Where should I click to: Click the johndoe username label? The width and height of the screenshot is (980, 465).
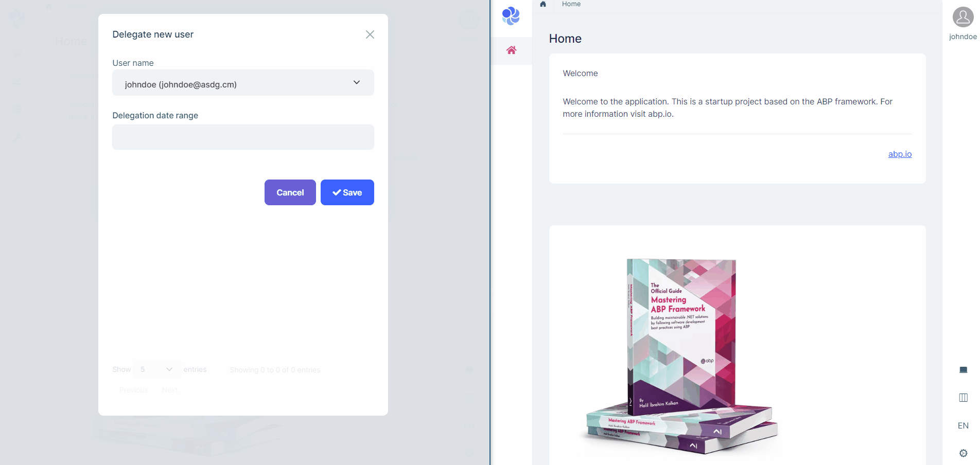[x=962, y=37]
